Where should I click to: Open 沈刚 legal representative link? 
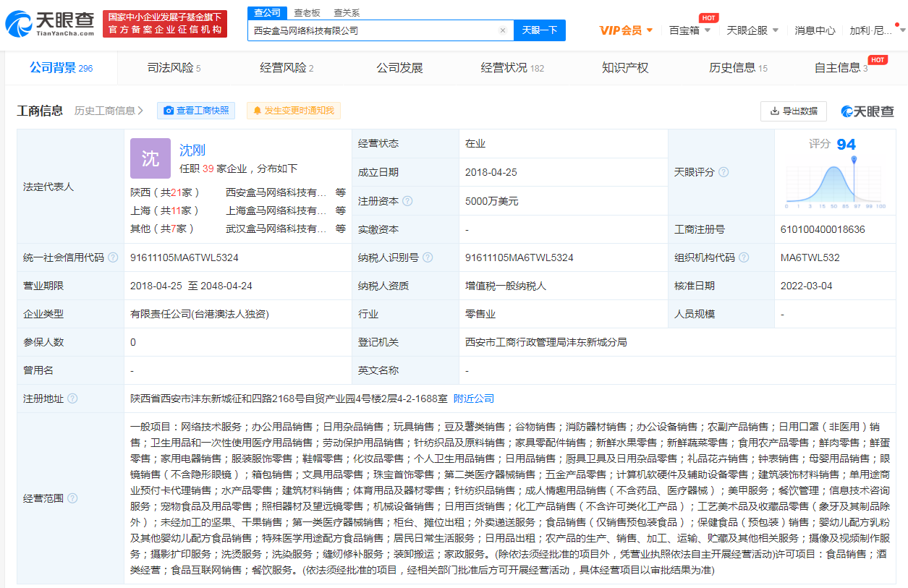pyautogui.click(x=192, y=150)
